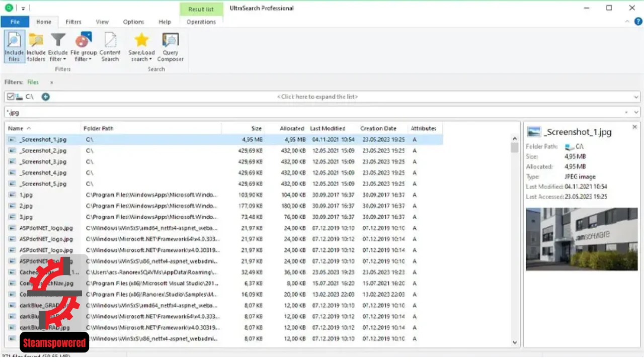Click the building preview thumbnail

click(x=582, y=239)
